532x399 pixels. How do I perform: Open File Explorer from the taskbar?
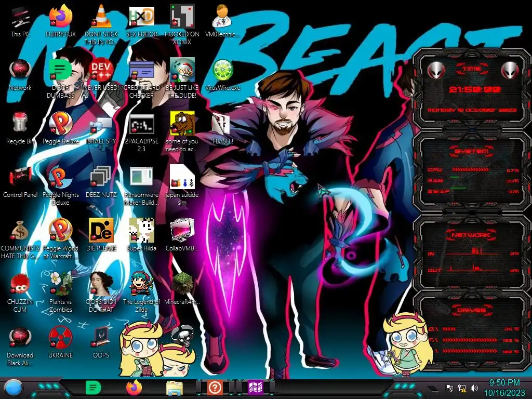pos(175,388)
